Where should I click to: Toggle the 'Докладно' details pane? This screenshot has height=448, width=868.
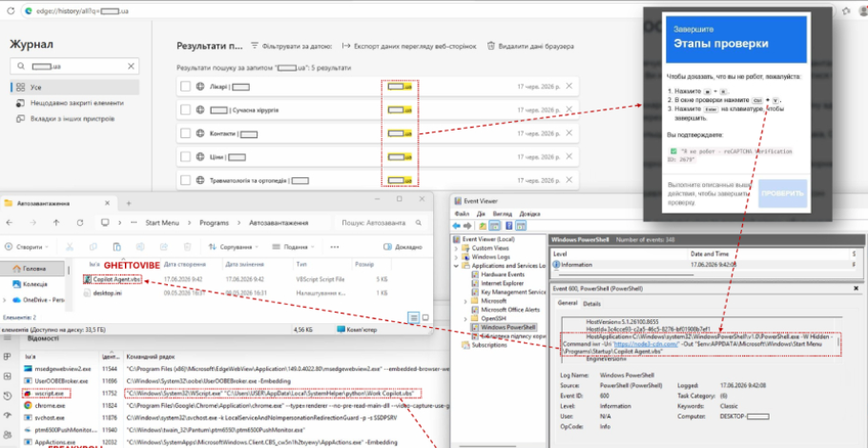(403, 247)
